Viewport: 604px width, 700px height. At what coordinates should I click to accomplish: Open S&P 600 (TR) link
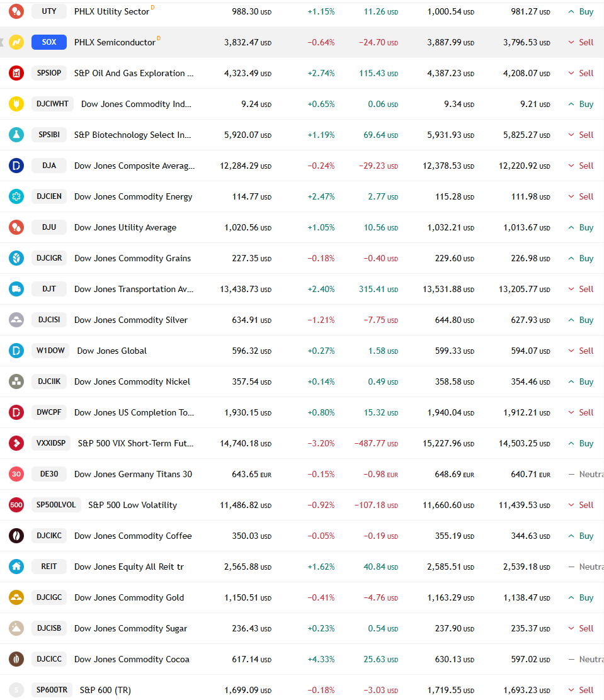coord(105,690)
